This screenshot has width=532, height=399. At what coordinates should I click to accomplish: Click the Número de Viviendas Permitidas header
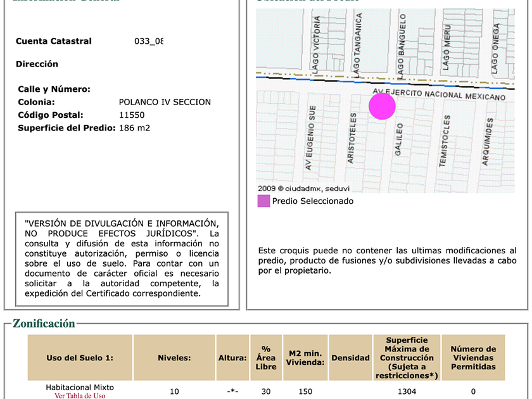tap(473, 358)
